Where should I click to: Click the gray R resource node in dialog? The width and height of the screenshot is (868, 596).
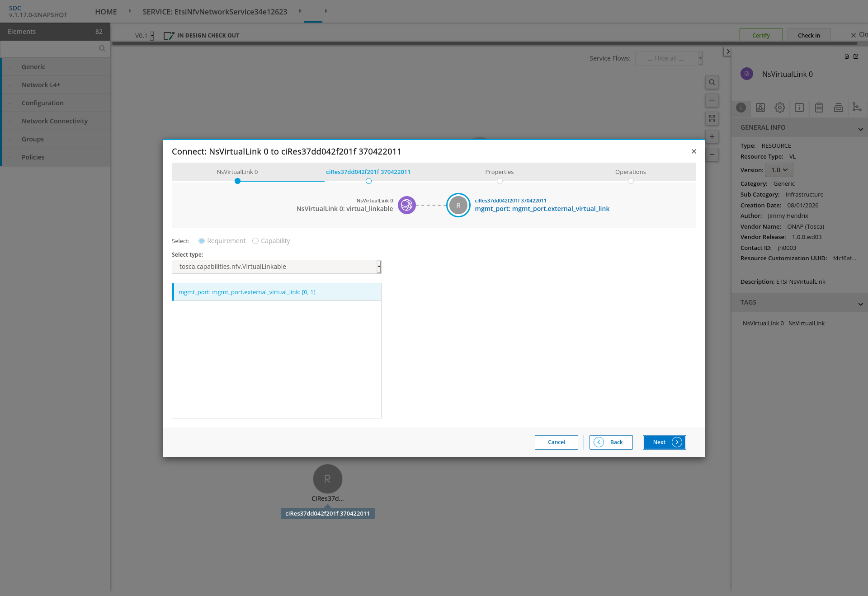click(458, 205)
